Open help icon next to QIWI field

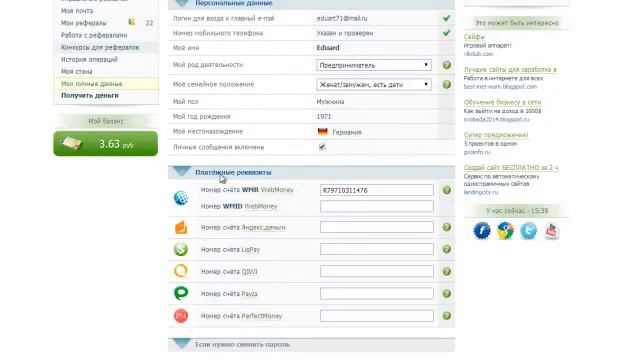447,271
